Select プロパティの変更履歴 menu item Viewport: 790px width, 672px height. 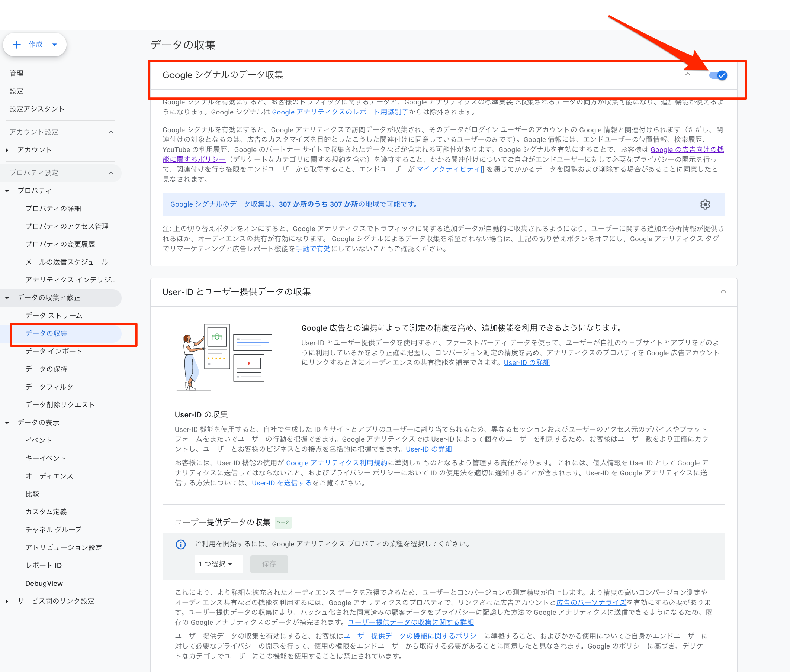[x=60, y=244]
